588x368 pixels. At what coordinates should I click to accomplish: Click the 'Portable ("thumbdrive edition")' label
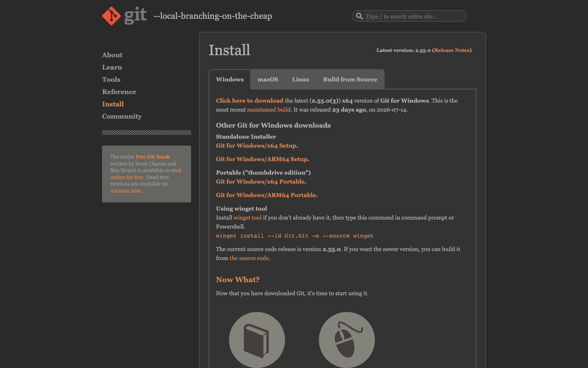click(x=263, y=173)
